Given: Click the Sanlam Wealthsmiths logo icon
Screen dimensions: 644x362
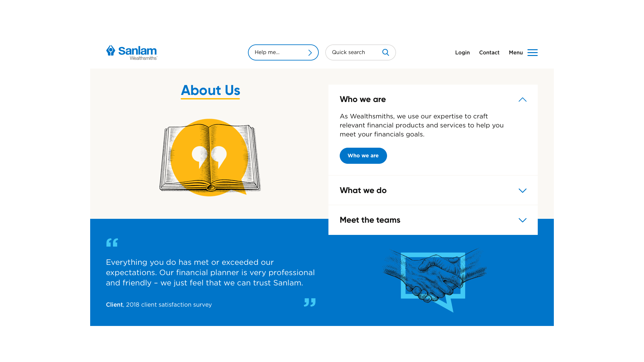Looking at the screenshot, I should point(110,51).
